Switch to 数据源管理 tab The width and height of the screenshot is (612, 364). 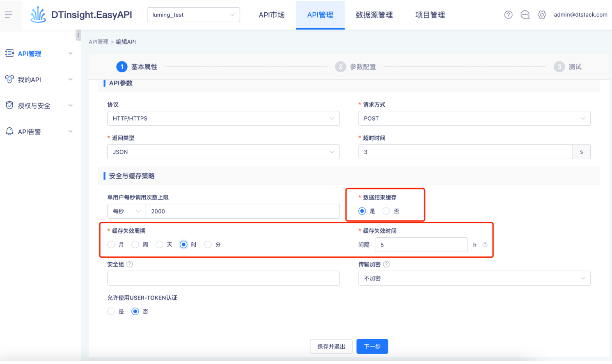(374, 15)
